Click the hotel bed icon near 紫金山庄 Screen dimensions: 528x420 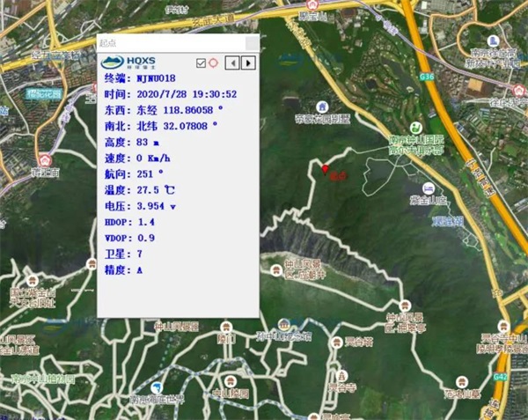[427, 188]
